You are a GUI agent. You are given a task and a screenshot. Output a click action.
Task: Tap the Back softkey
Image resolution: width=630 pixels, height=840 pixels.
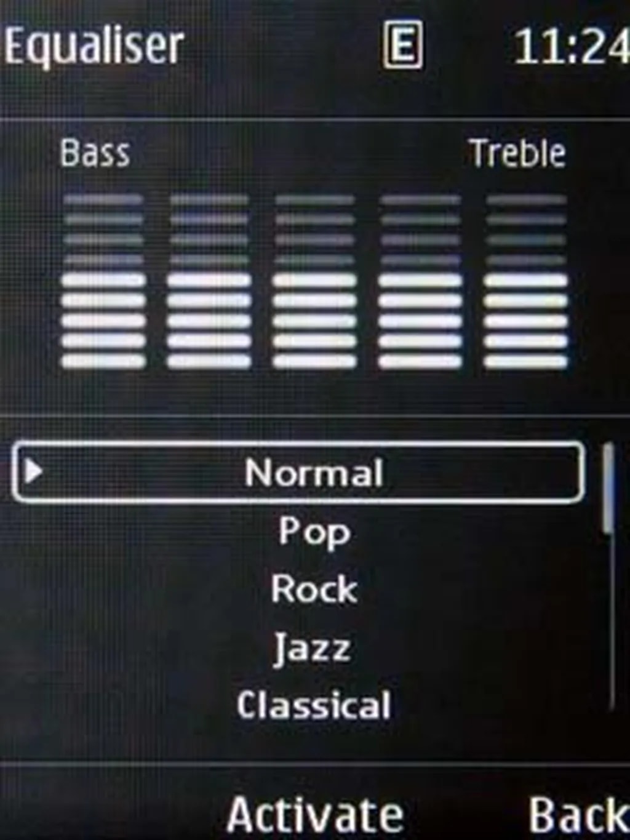point(578,815)
